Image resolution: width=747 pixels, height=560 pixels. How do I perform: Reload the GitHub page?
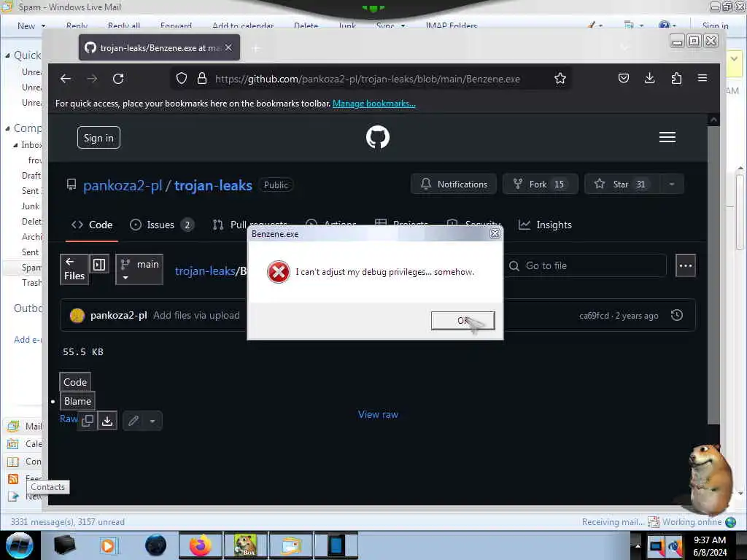118,79
